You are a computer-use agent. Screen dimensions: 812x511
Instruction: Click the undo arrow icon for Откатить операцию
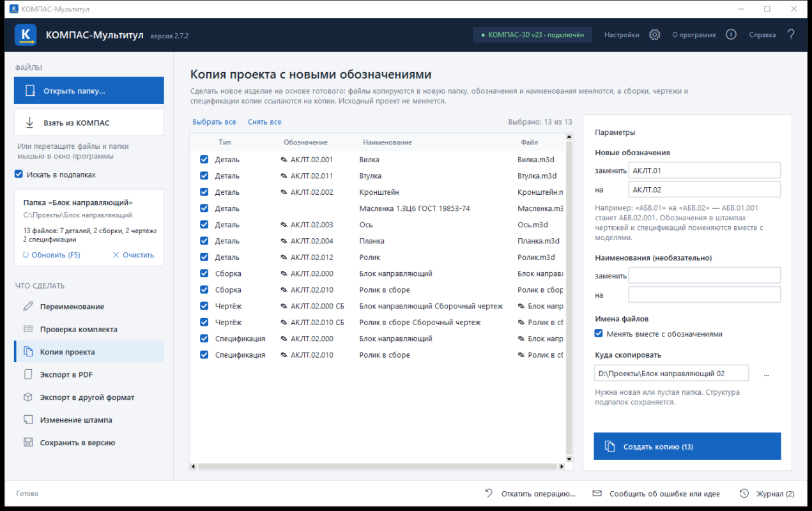[x=489, y=493]
